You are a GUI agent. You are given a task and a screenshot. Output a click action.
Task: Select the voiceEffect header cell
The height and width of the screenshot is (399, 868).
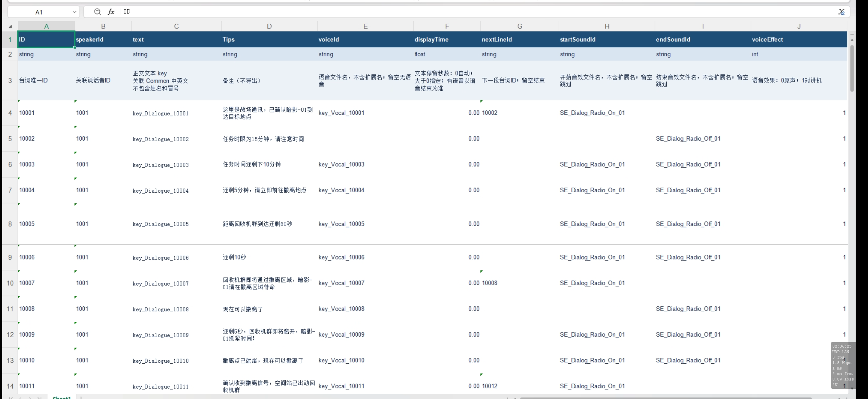click(x=799, y=39)
